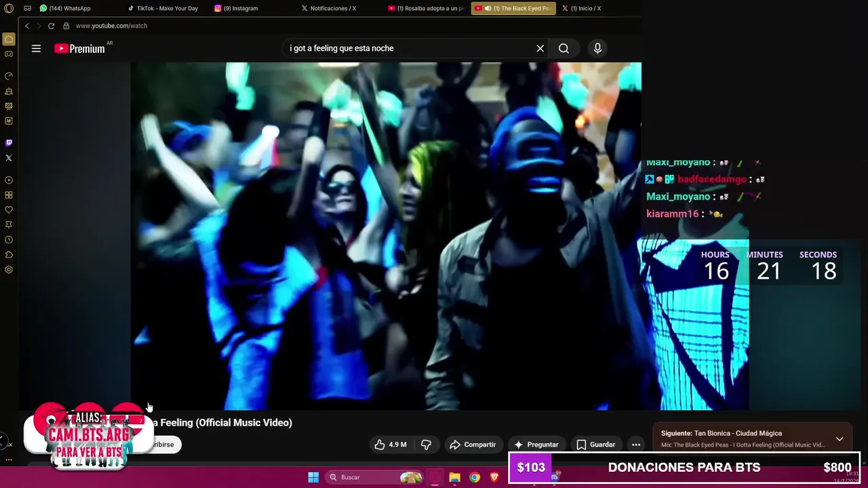Open the Windows Start menu
Screen dimensions: 868x488
coord(313,477)
